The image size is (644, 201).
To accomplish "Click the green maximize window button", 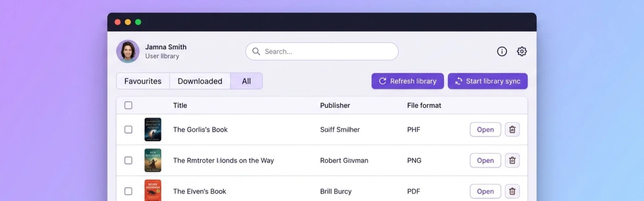I will [138, 22].
